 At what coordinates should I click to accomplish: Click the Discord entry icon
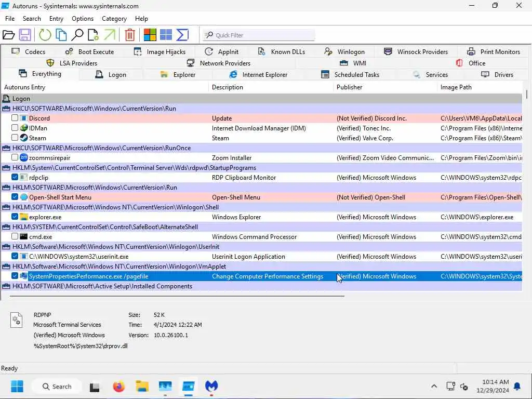tap(24, 118)
